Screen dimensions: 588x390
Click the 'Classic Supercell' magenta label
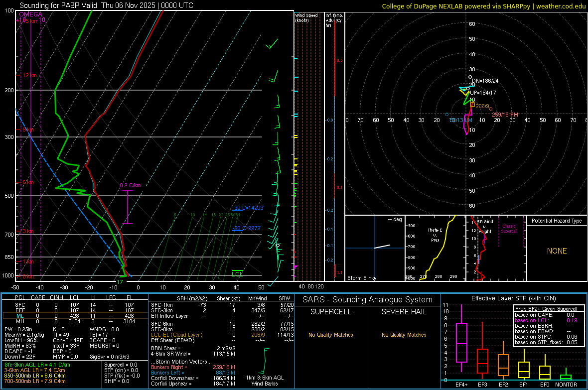click(509, 229)
